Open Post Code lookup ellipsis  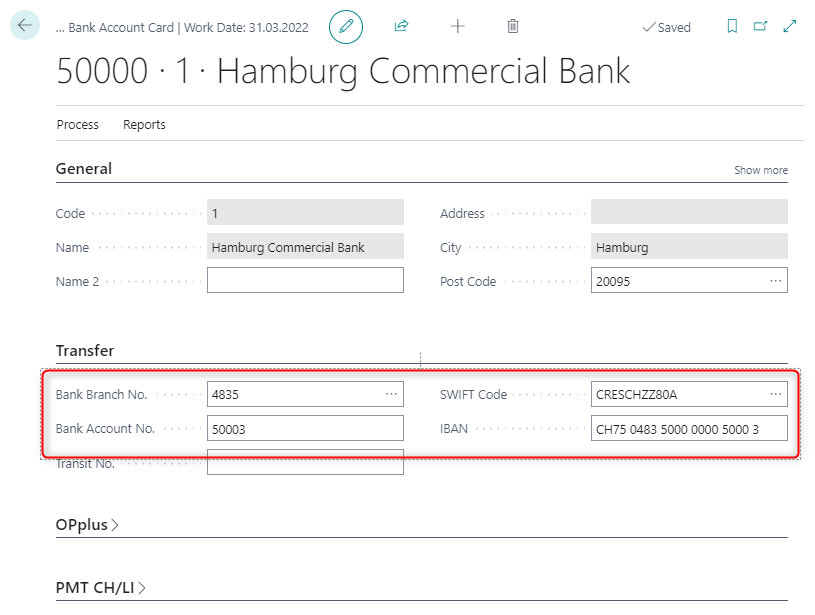tap(776, 281)
